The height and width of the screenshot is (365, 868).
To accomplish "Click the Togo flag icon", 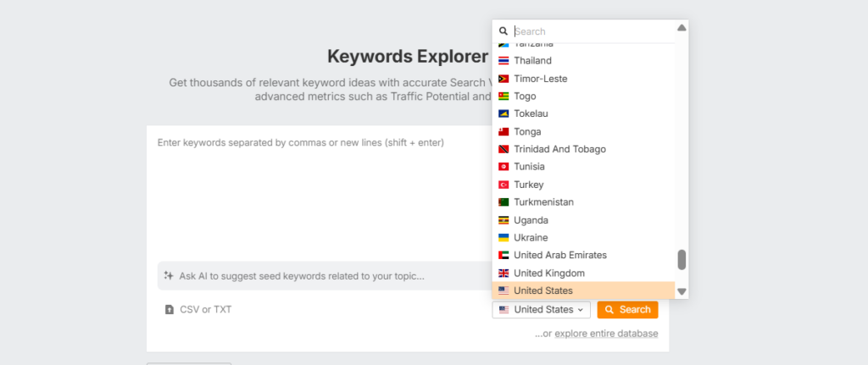I will [x=504, y=97].
